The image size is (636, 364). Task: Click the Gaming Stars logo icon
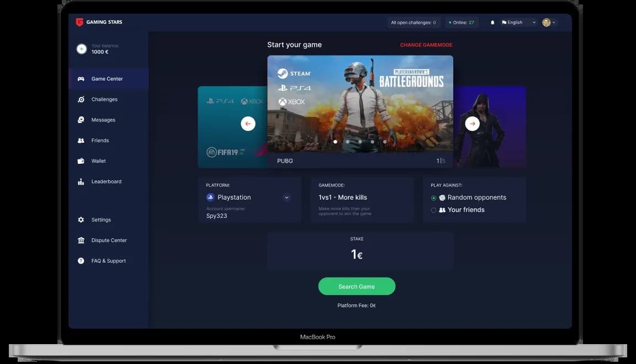tap(79, 22)
